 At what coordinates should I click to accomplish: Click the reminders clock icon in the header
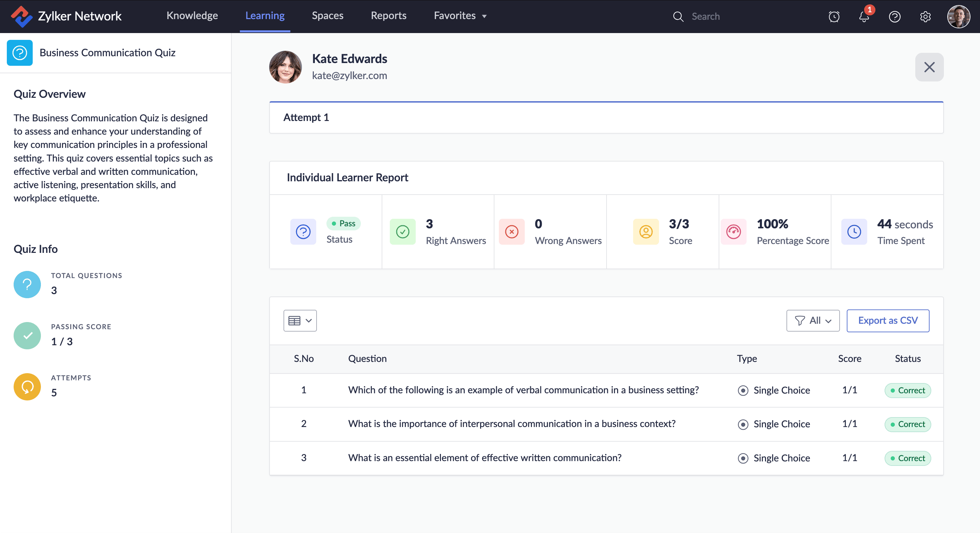pos(833,16)
